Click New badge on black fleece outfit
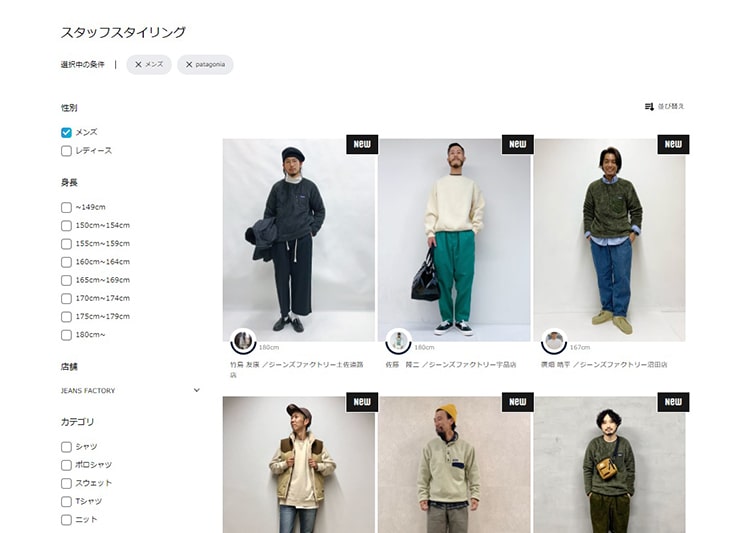This screenshot has width=750, height=533. pos(362,144)
